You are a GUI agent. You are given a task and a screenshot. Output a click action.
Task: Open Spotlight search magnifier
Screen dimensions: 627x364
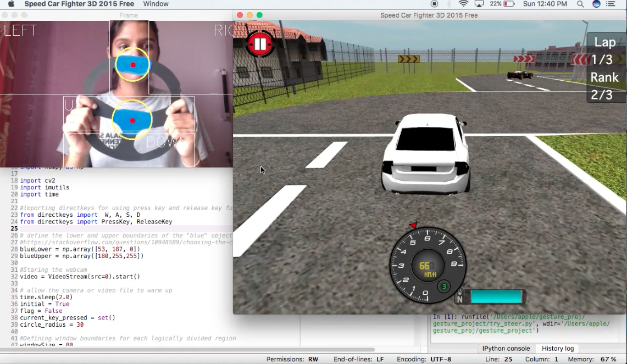pyautogui.click(x=580, y=4)
